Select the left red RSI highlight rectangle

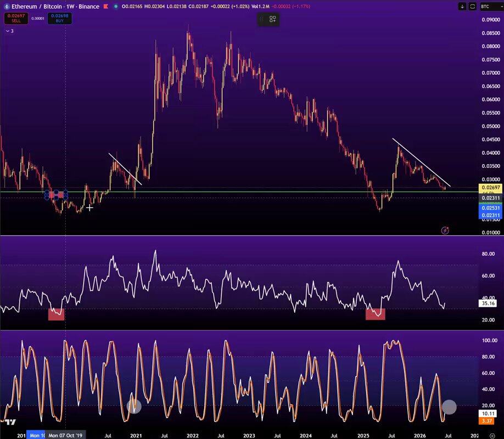click(x=56, y=314)
